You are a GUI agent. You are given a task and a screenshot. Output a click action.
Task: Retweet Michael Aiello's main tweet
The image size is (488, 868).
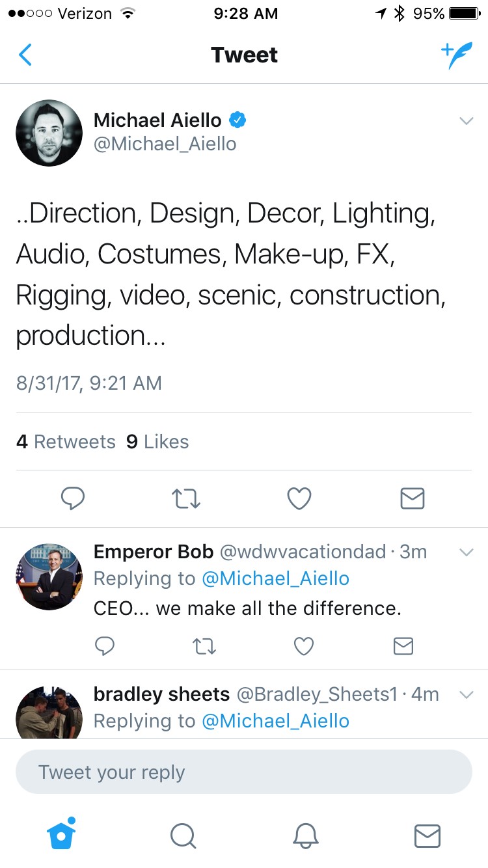(186, 499)
